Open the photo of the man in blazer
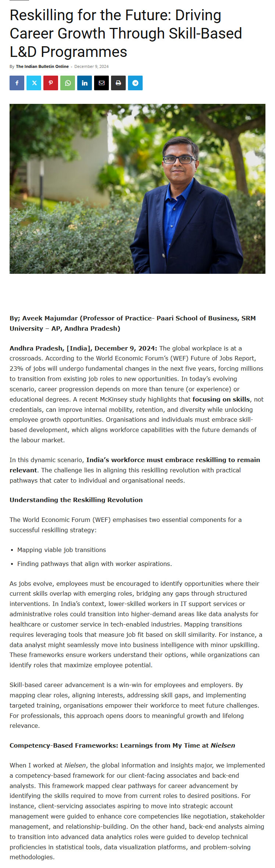 tap(137, 189)
